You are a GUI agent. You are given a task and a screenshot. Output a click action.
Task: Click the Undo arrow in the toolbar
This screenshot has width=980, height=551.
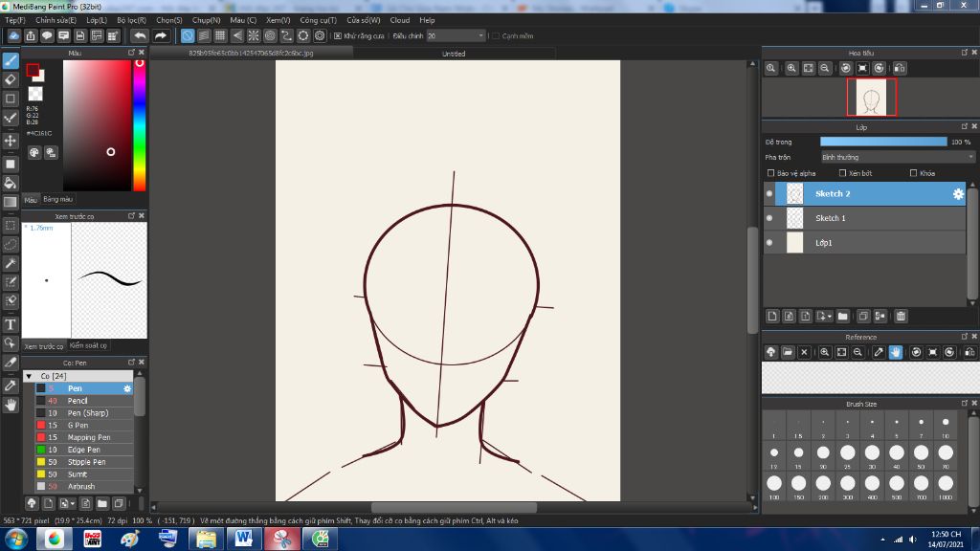click(x=140, y=35)
